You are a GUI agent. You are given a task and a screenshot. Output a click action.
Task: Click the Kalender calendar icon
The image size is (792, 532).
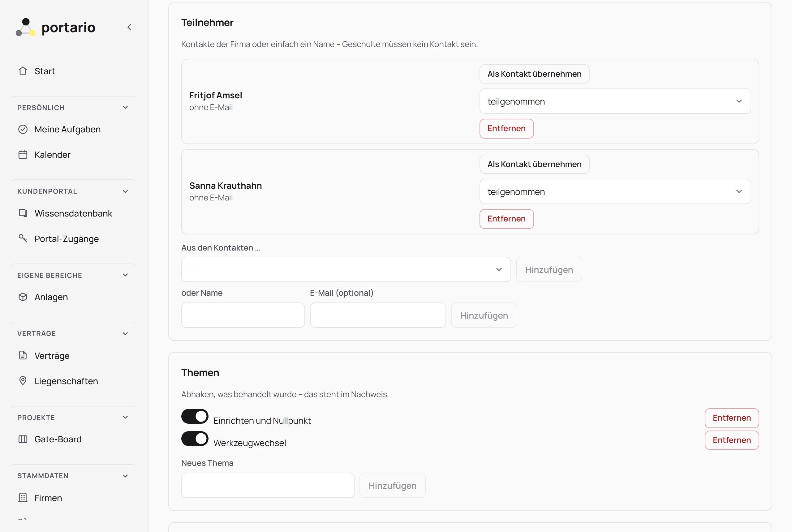coord(23,155)
